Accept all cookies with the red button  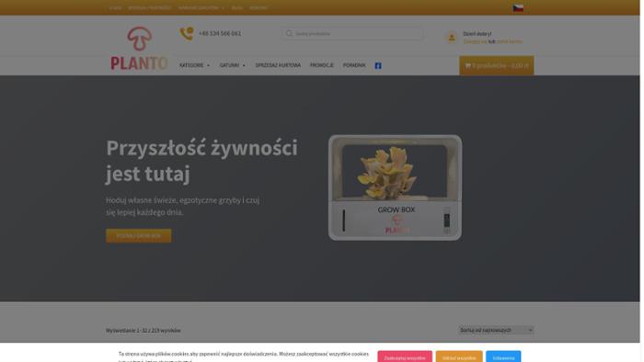pos(405,356)
